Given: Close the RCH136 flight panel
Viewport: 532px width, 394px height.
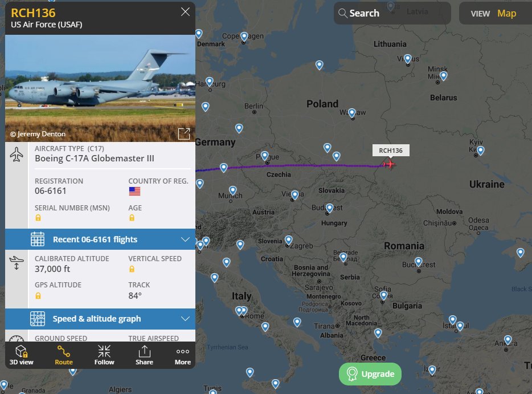Looking at the screenshot, I should point(185,12).
